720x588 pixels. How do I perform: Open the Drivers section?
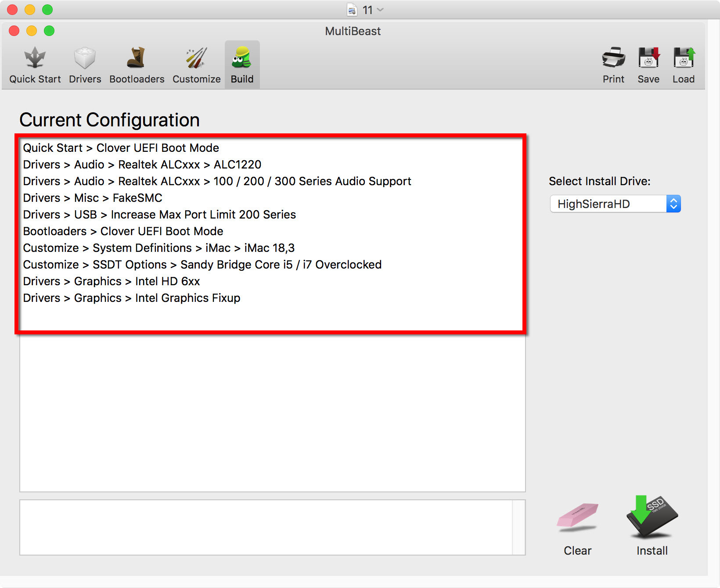pyautogui.click(x=85, y=65)
